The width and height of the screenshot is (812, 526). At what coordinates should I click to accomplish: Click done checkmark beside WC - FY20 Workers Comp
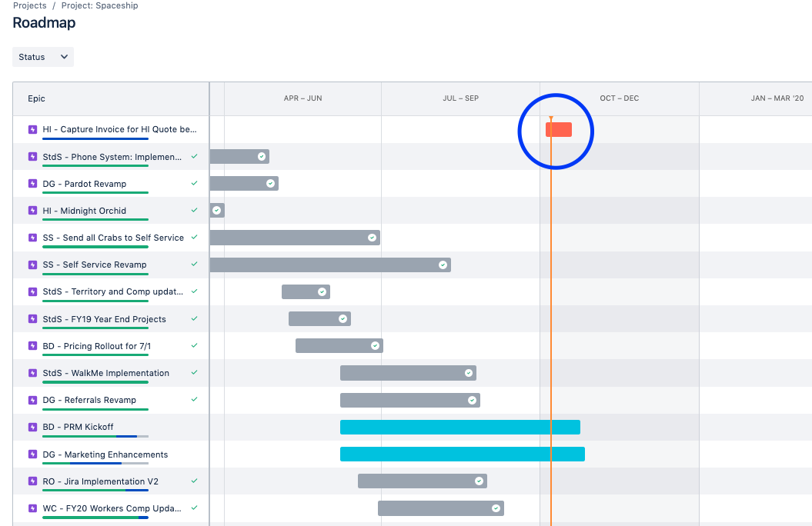pyautogui.click(x=194, y=508)
